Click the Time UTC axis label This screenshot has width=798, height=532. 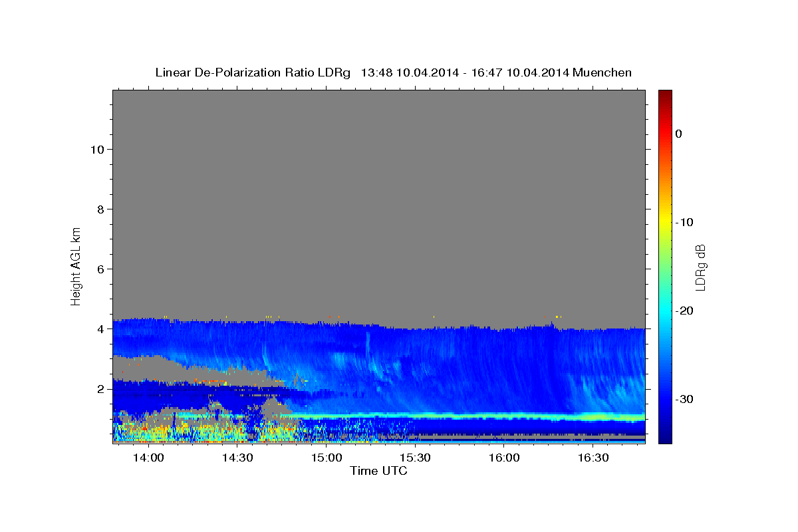pos(378,471)
